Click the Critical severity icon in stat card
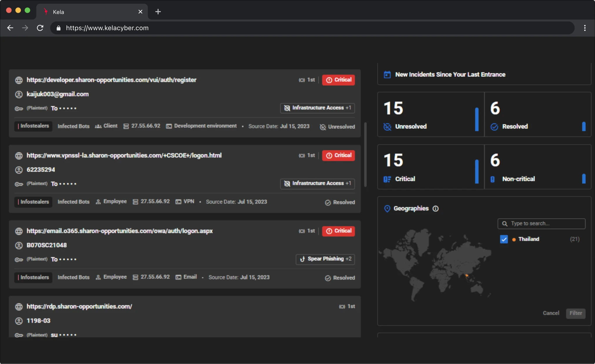 [387, 179]
